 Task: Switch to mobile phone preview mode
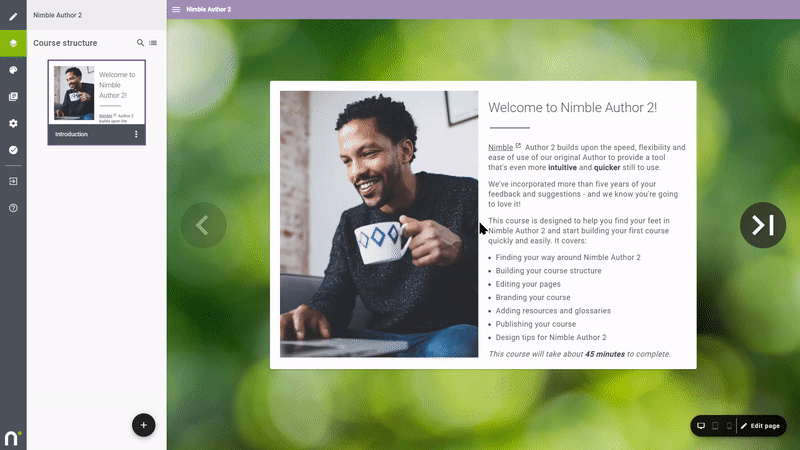pyautogui.click(x=729, y=426)
